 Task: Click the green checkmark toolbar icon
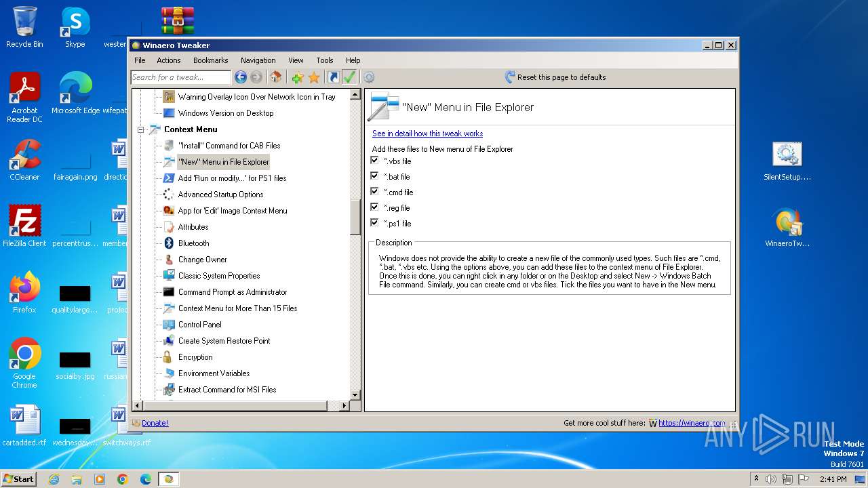(349, 77)
